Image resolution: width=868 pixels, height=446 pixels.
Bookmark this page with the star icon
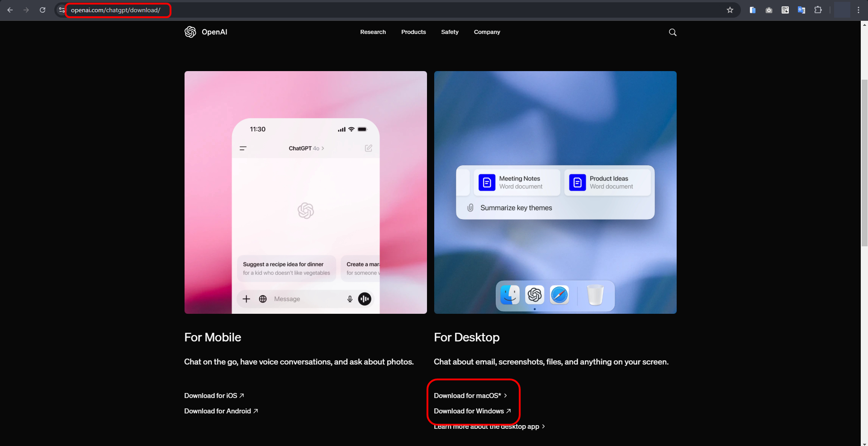point(730,10)
